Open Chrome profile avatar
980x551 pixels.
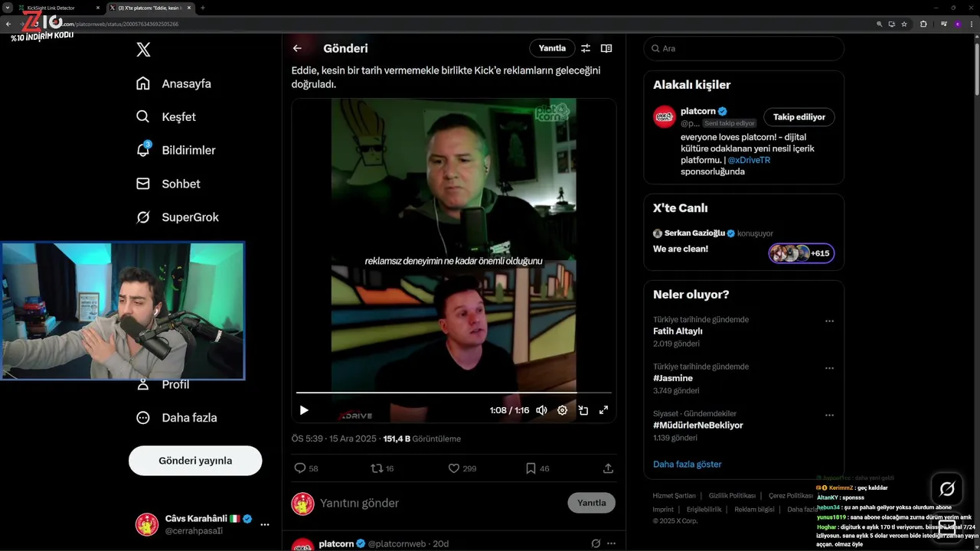tap(957, 24)
